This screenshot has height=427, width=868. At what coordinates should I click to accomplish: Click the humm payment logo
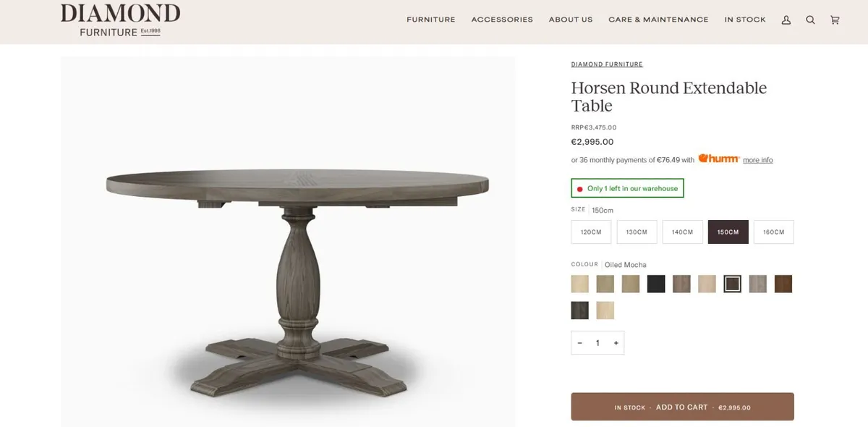pyautogui.click(x=720, y=158)
